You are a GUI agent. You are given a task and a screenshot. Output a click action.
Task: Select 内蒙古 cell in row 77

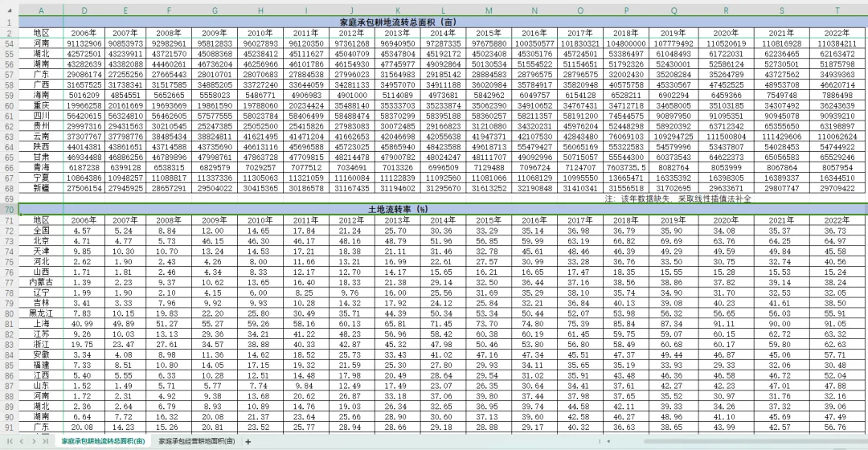click(x=41, y=282)
